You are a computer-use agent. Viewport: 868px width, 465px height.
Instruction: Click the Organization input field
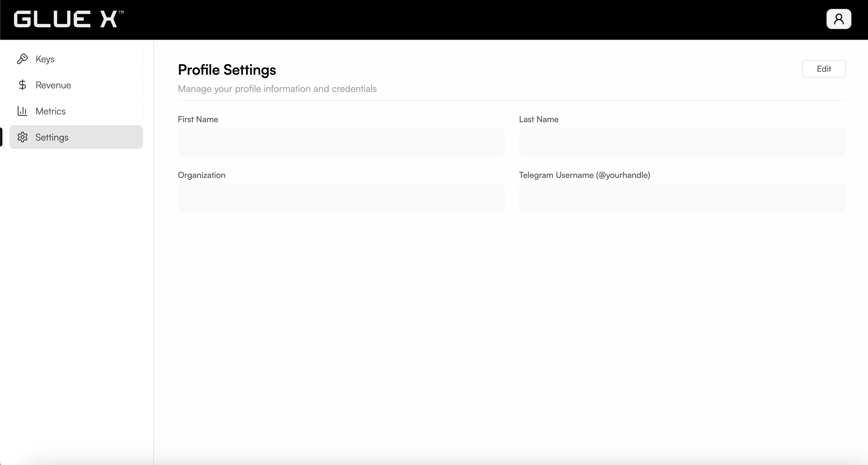[341, 198]
